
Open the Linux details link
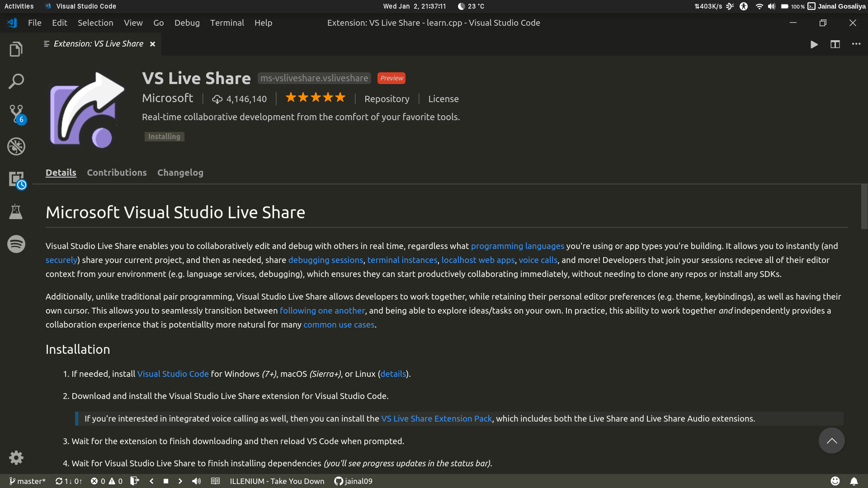point(393,374)
